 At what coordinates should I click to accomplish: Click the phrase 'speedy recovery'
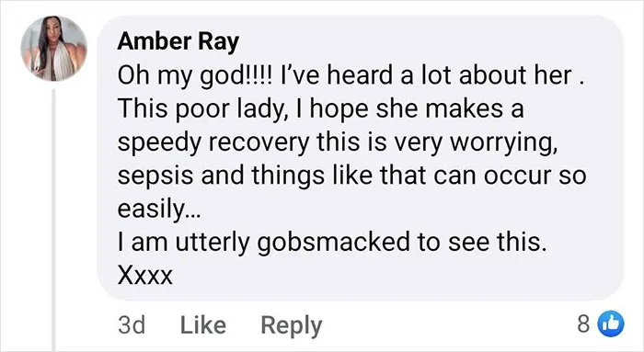click(213, 143)
